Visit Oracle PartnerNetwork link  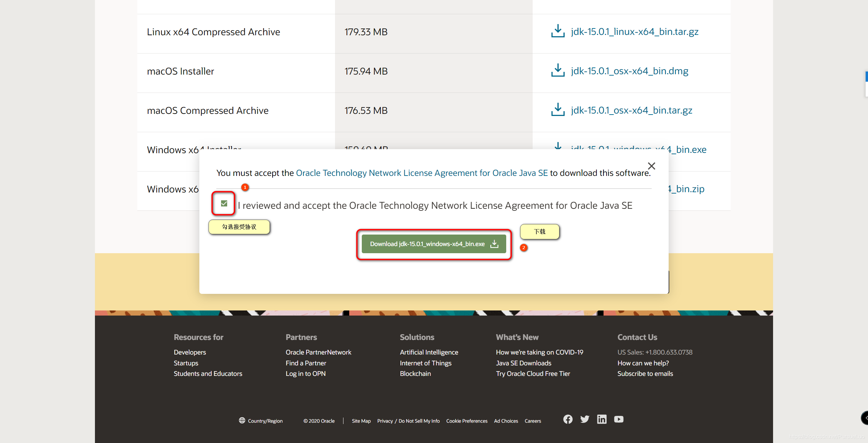318,352
